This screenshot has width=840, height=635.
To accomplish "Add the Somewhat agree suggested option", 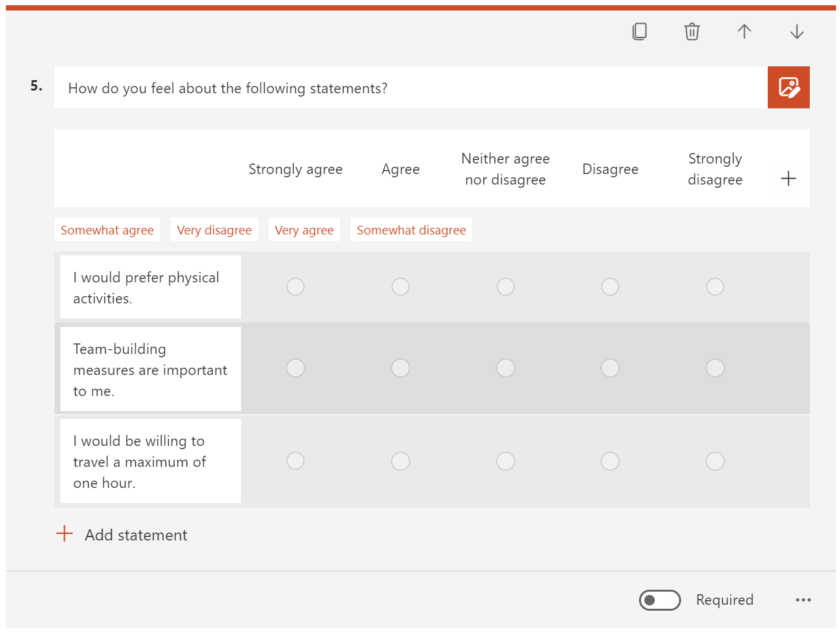I will (107, 230).
